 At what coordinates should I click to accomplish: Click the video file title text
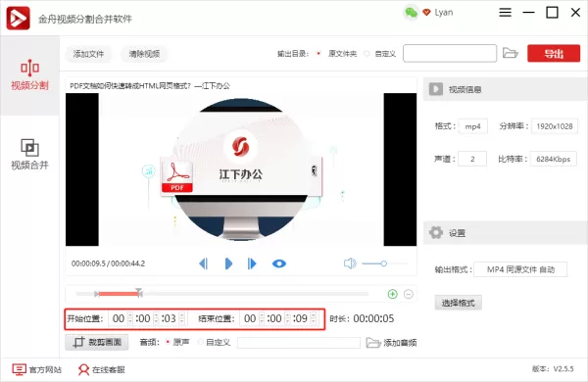[150, 86]
